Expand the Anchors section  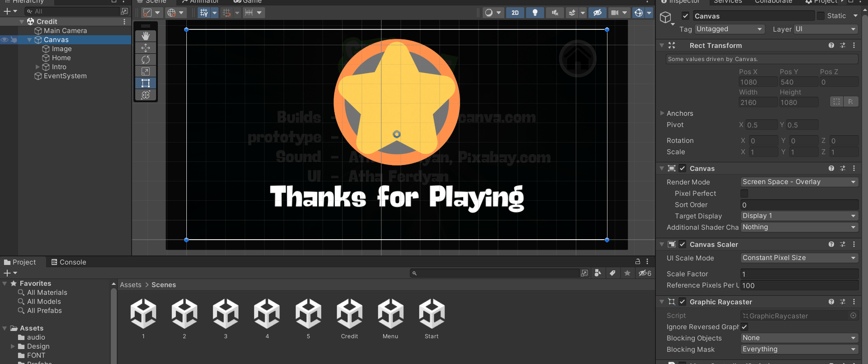tap(662, 113)
